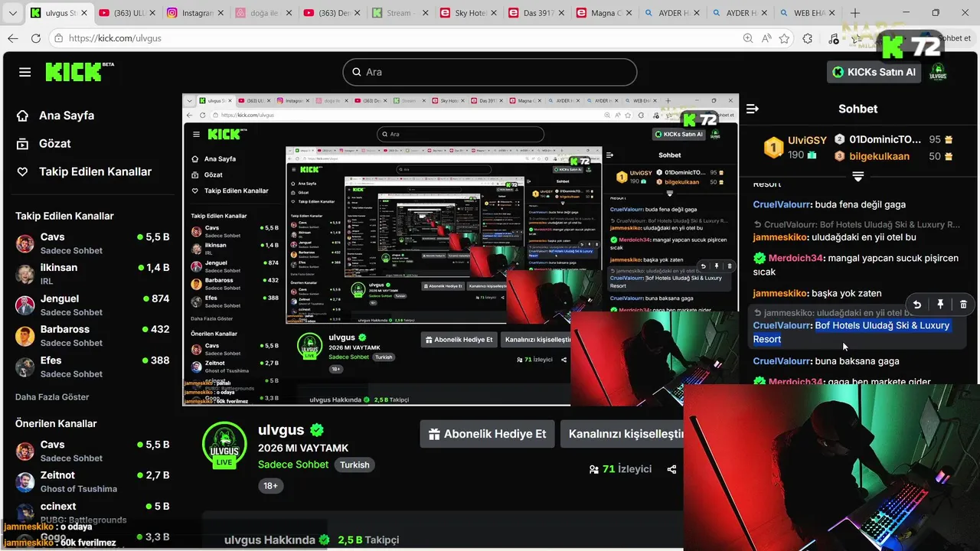Click third gifter bilgekulkaan
Screen dimensions: 980x551
pyautogui.click(x=880, y=156)
